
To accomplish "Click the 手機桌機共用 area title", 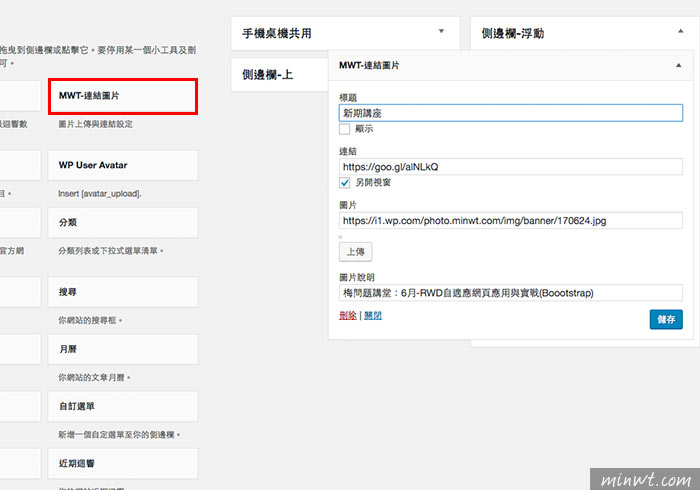I will tap(277, 33).
